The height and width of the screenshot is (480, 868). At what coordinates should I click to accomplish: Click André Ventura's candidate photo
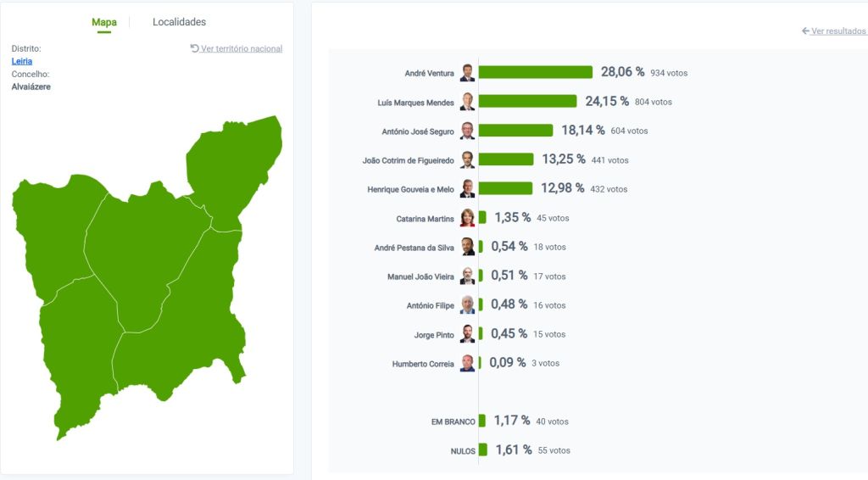467,73
